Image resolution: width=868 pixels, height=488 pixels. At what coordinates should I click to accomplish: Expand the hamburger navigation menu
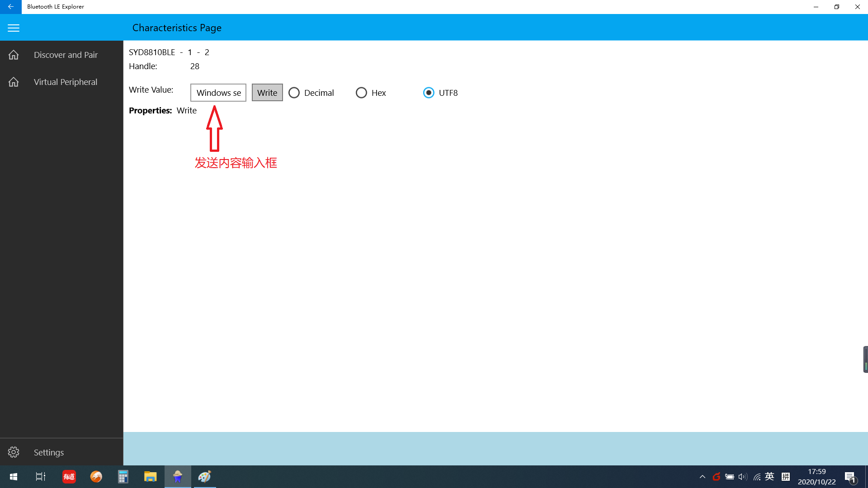[13, 28]
